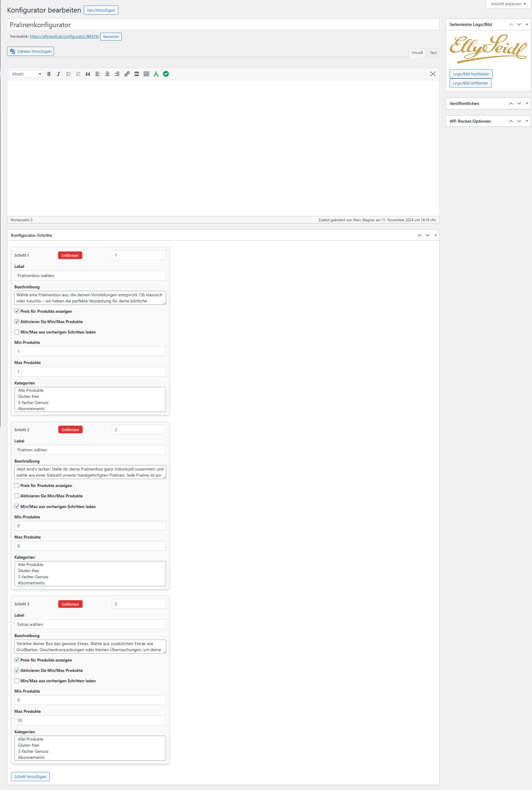This screenshot has height=790, width=532.
Task: Move Konfigurator-Schritte panel up
Action: pyautogui.click(x=420, y=235)
